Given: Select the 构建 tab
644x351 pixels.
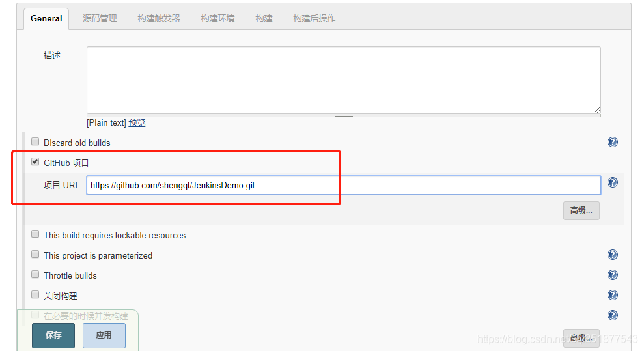Looking at the screenshot, I should [x=264, y=18].
